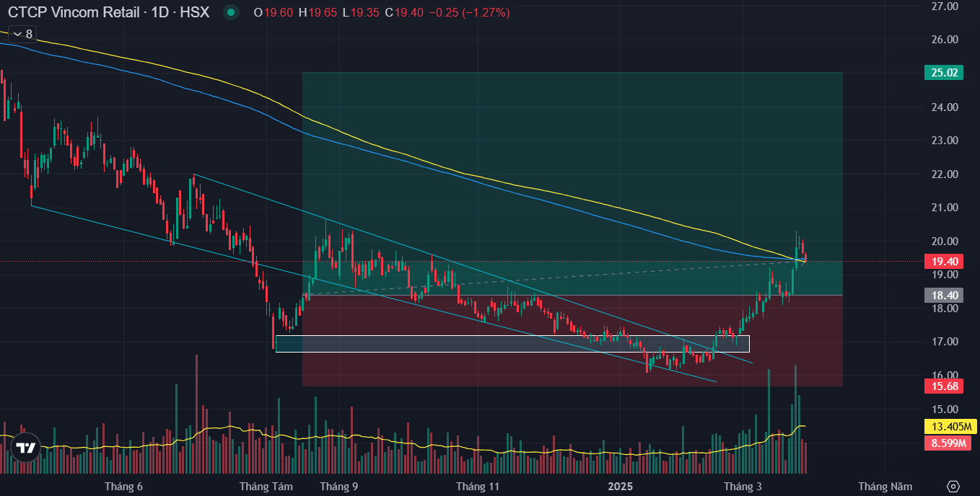Click the Tháng 3 time axis label

(x=743, y=487)
